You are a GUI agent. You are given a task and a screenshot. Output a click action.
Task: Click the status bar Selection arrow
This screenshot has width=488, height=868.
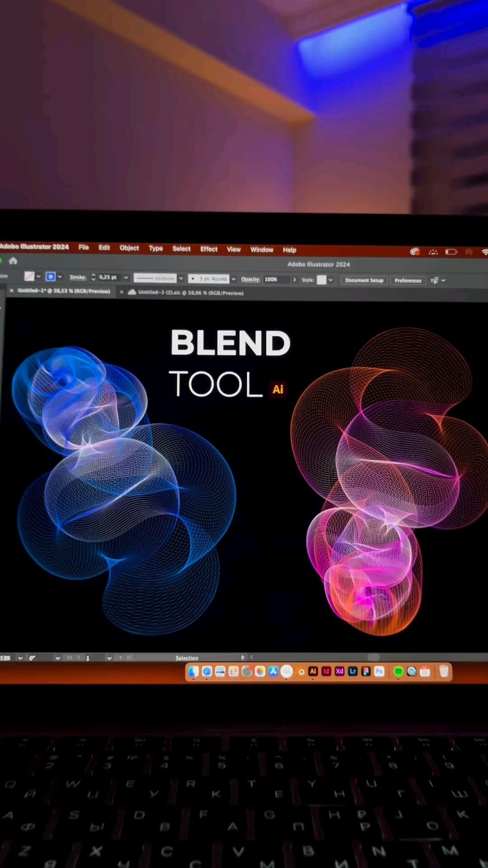pos(243,657)
